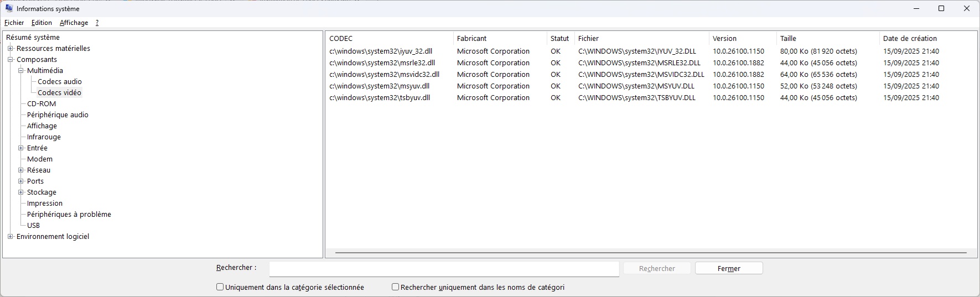Minimize the Informations système window
The image size is (980, 297).
(916, 8)
